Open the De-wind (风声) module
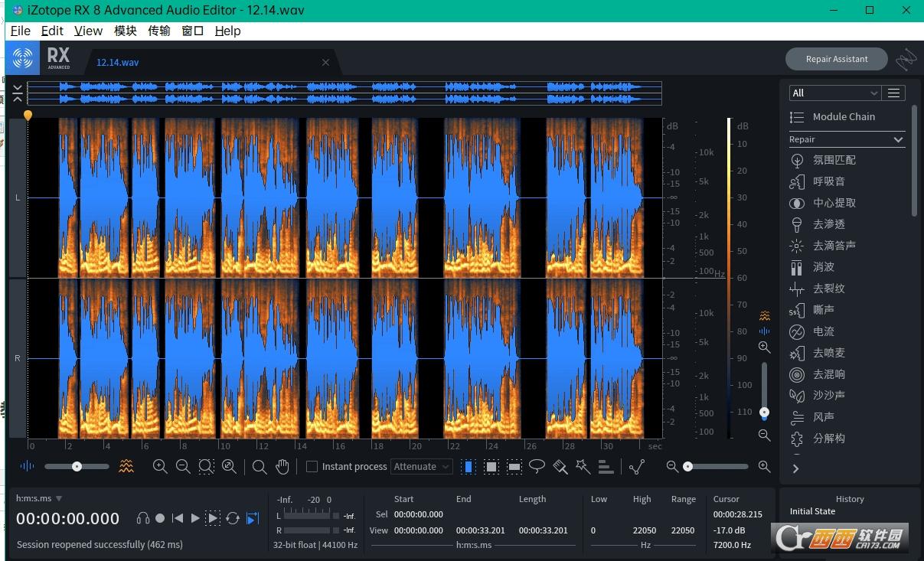The height and width of the screenshot is (561, 924). (x=812, y=417)
